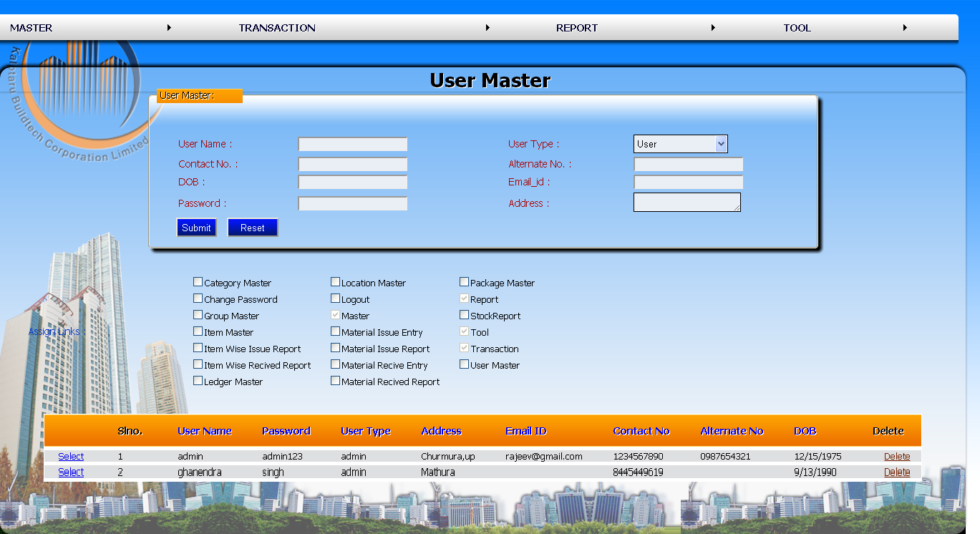
Task: Enable the Item Master checkbox
Action: point(198,331)
